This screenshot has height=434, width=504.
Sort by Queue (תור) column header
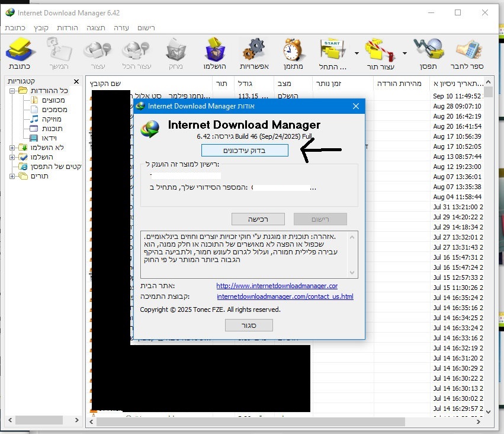[x=223, y=84]
